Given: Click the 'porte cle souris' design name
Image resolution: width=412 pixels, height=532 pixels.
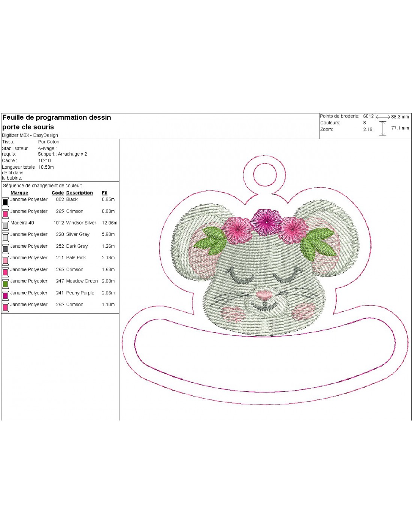Looking at the screenshot, I should click(28, 127).
